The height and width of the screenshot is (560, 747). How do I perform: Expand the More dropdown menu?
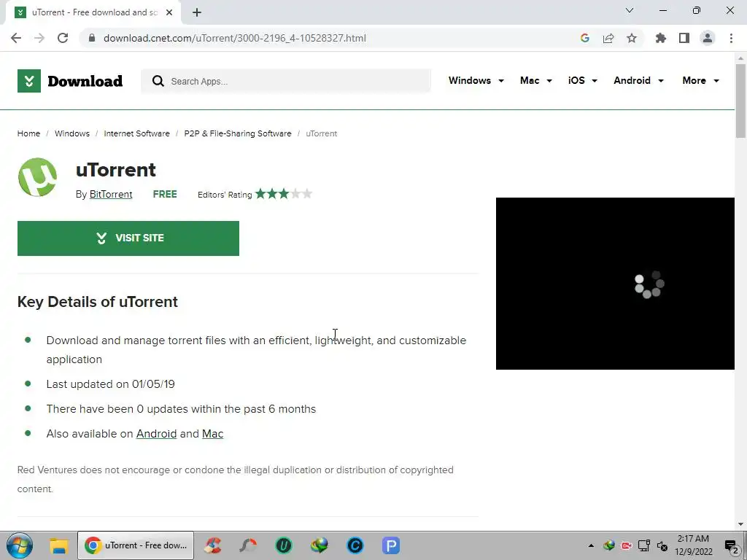[700, 80]
